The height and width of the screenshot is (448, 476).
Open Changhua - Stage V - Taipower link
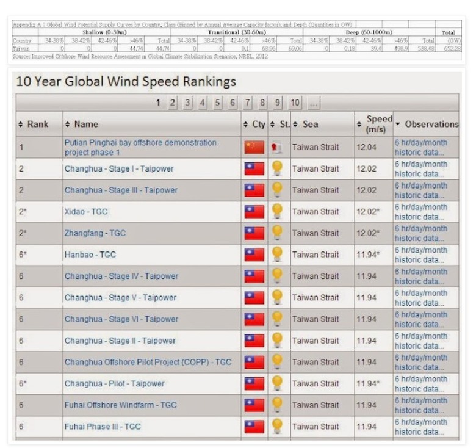click(x=120, y=298)
